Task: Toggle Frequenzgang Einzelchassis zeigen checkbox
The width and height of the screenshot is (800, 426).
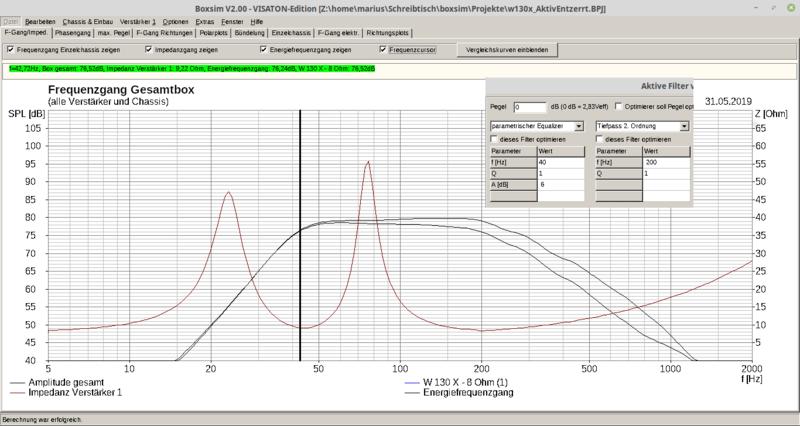Action: tap(10, 48)
